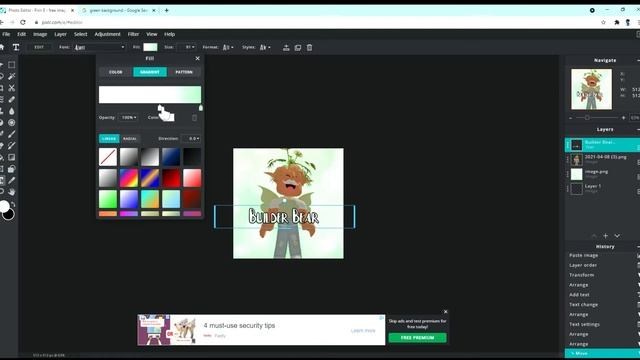Click the foreground white color swatch
Viewport: 640px width, 360px height.
4,207
